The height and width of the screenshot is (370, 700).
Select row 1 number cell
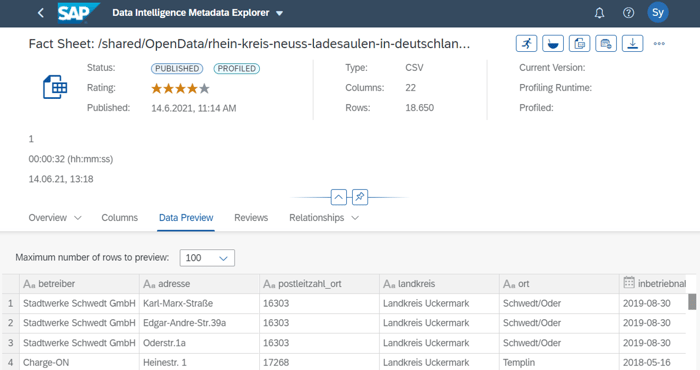tap(11, 303)
